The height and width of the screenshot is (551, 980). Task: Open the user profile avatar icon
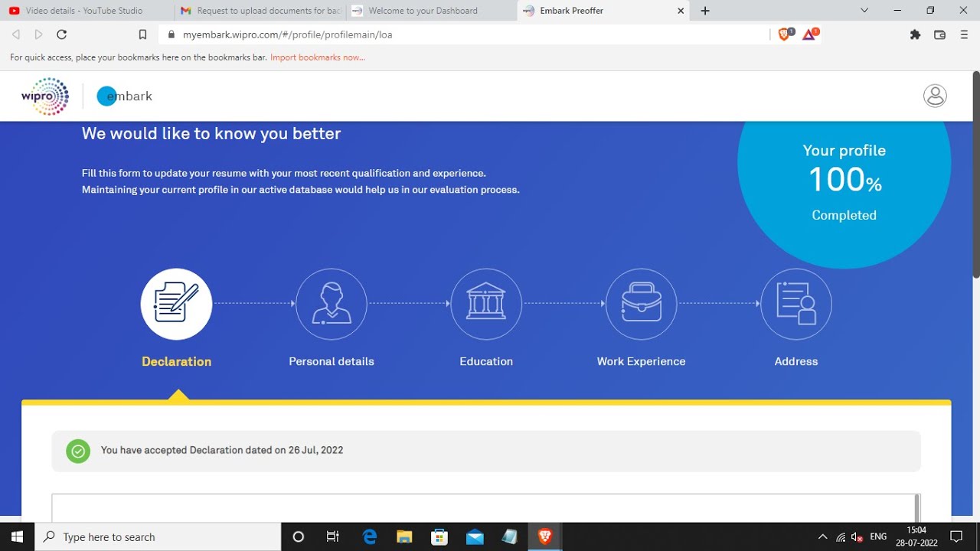pos(935,96)
